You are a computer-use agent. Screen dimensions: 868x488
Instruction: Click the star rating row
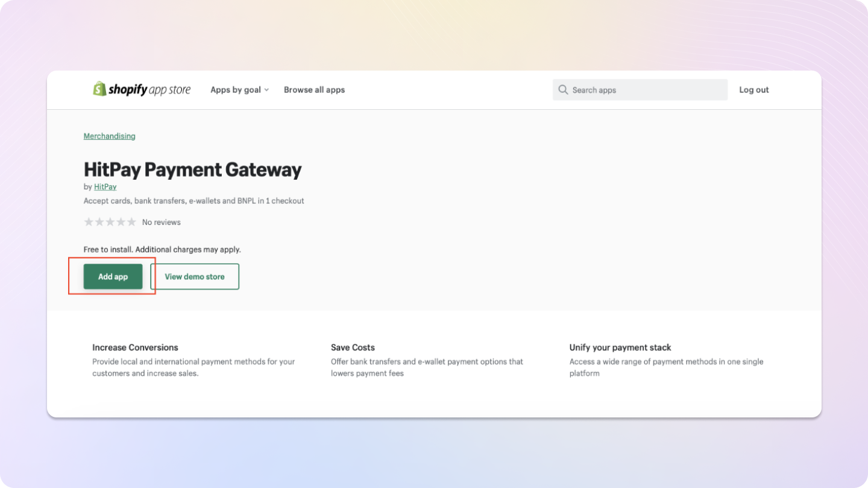[x=110, y=222]
